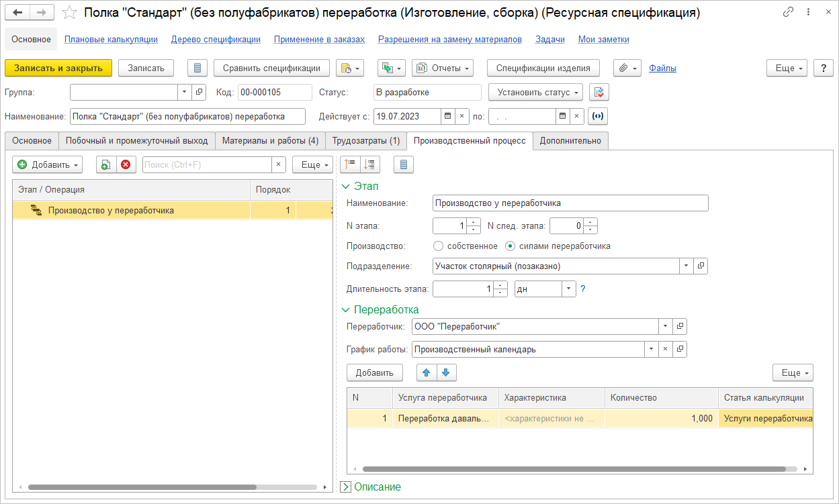The image size is (839, 504).
Task: Open the 'Дерево спецификации' link
Action: [x=216, y=40]
